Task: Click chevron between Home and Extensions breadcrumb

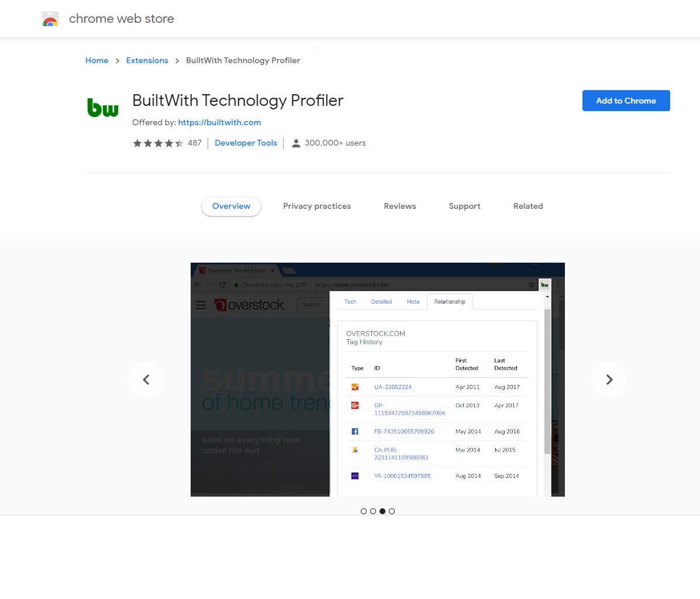Action: pyautogui.click(x=118, y=61)
